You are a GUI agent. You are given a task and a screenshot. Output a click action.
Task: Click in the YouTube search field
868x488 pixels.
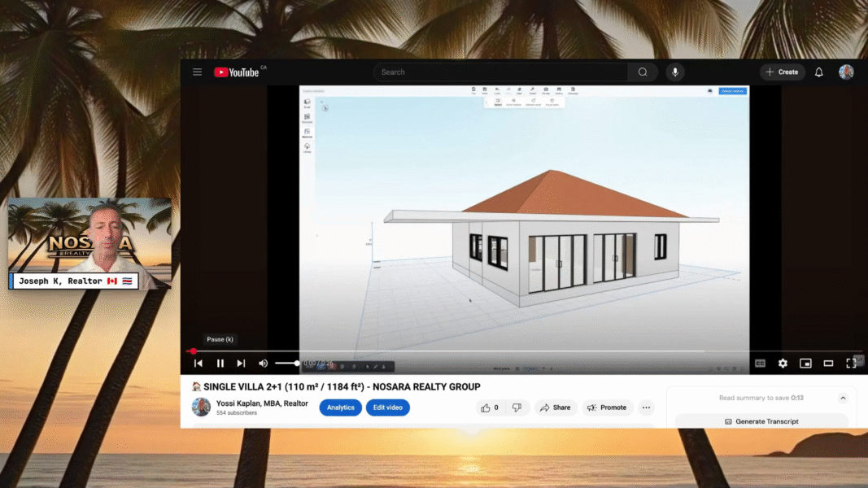[500, 72]
